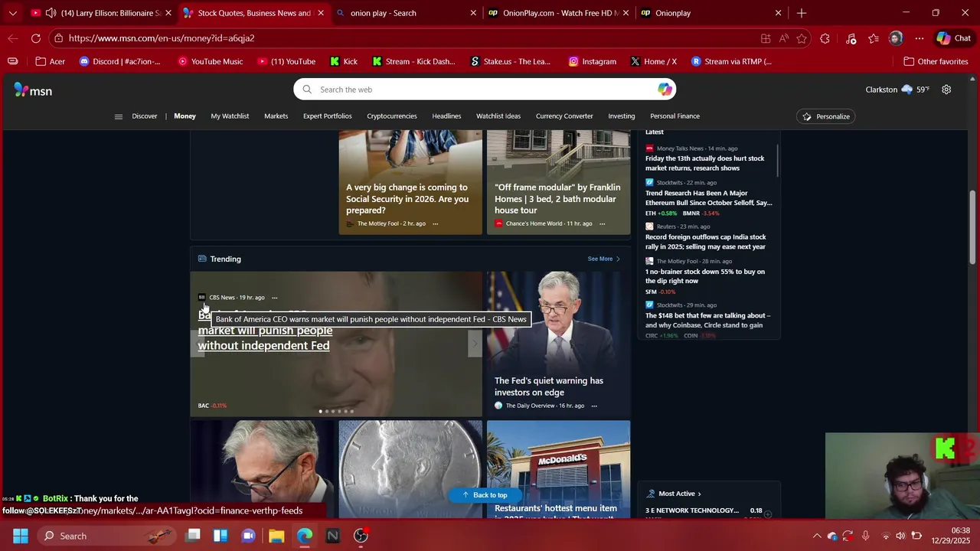Open My Watchlist nav item
The image size is (980, 551).
(230, 116)
